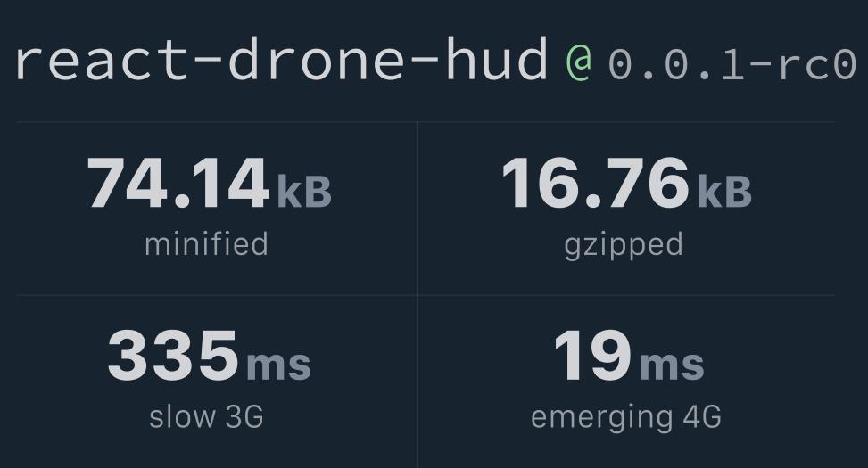Click the ms unit beside 335

point(278,365)
